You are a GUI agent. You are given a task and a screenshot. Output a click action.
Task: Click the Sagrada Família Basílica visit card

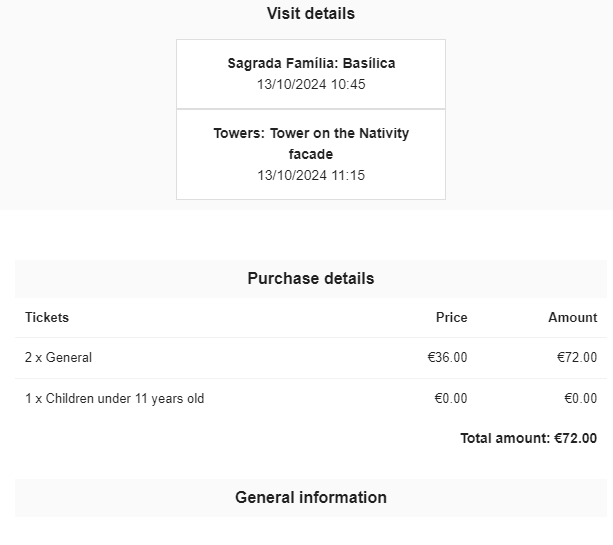pos(311,74)
